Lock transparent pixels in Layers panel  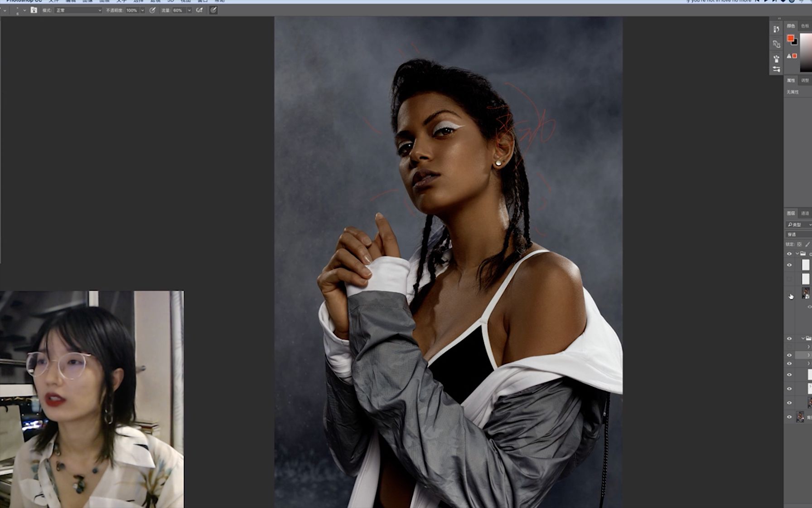point(799,244)
